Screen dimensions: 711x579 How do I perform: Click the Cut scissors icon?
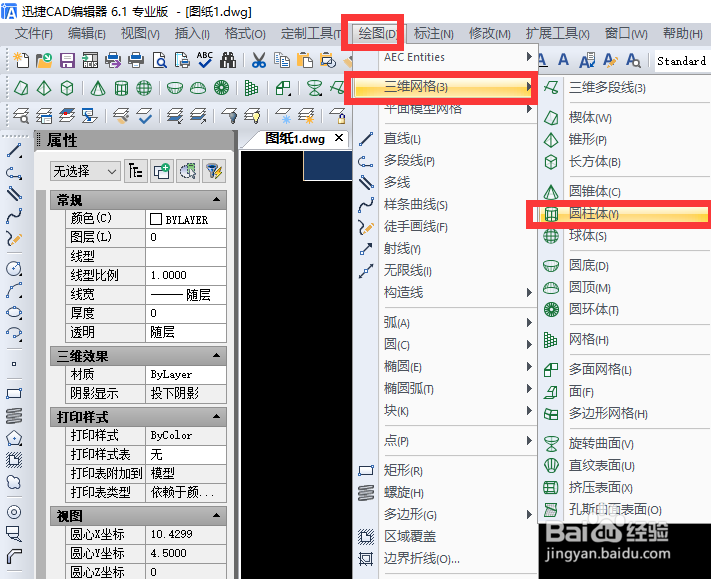pyautogui.click(x=259, y=60)
